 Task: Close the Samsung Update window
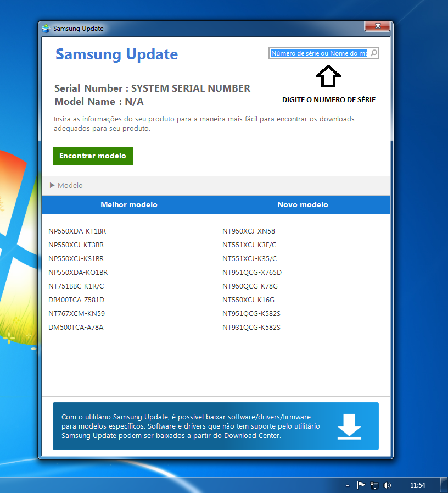pyautogui.click(x=377, y=26)
